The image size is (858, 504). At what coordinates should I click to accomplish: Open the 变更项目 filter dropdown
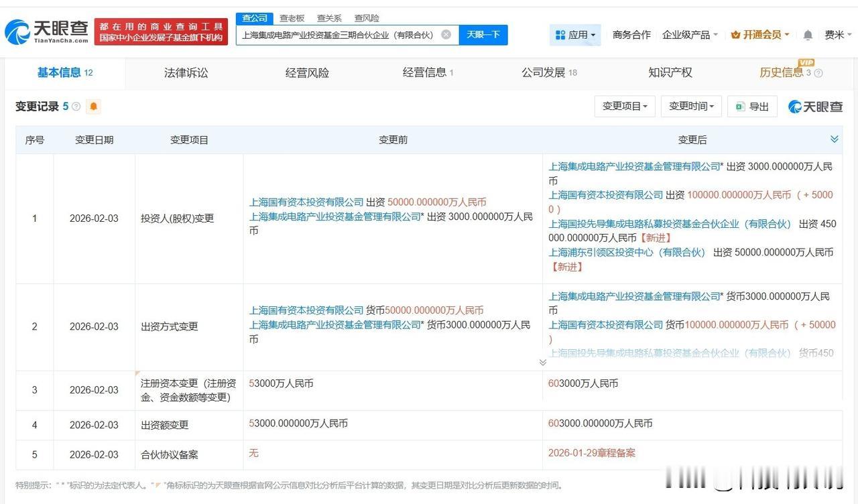click(x=624, y=106)
